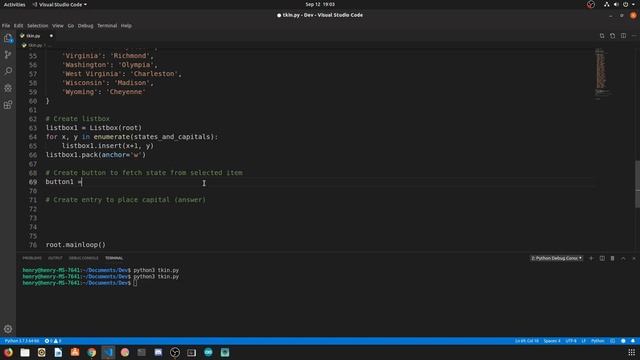Viewport: 640px width, 360px height.
Task: Launch Firefox from the dock
Action: click(8, 352)
